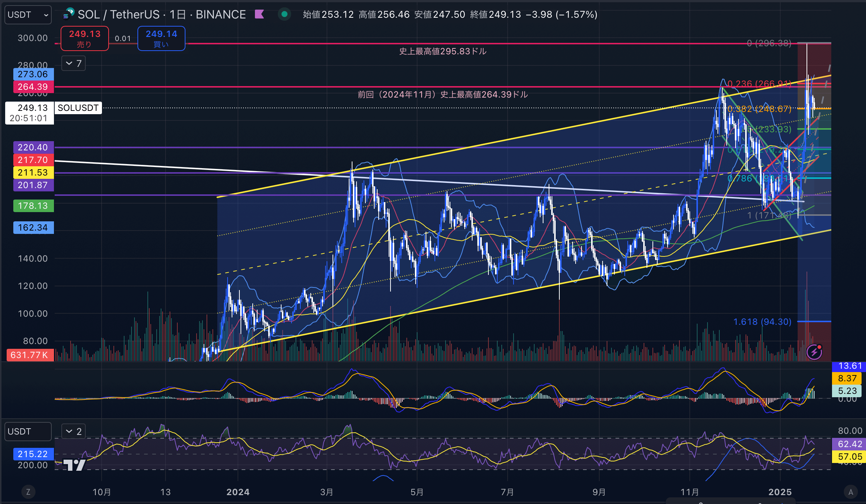
Task: Click the purple flag icon beside BINANCE
Action: coord(259,14)
